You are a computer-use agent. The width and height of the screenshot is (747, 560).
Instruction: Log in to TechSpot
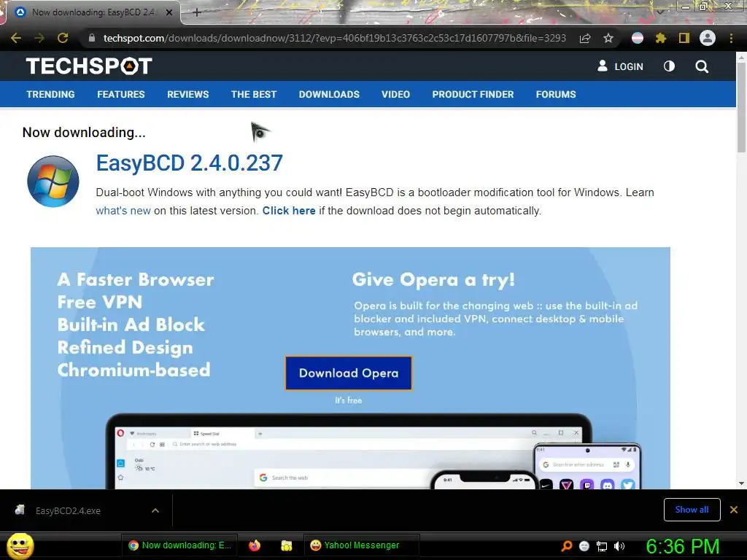[x=620, y=66]
